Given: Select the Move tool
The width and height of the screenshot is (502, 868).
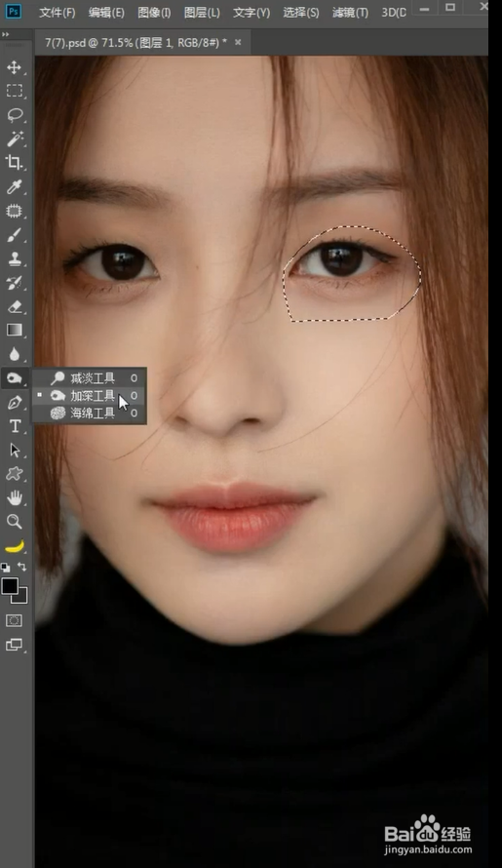Looking at the screenshot, I should pyautogui.click(x=14, y=67).
